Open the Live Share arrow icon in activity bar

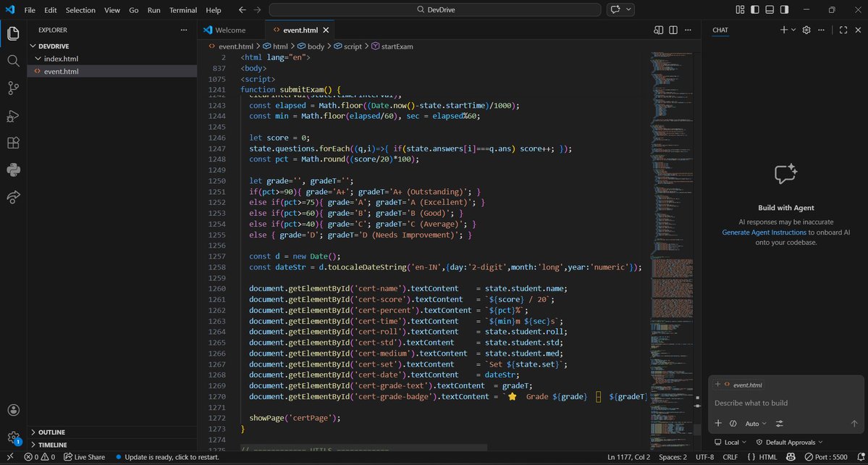click(13, 196)
